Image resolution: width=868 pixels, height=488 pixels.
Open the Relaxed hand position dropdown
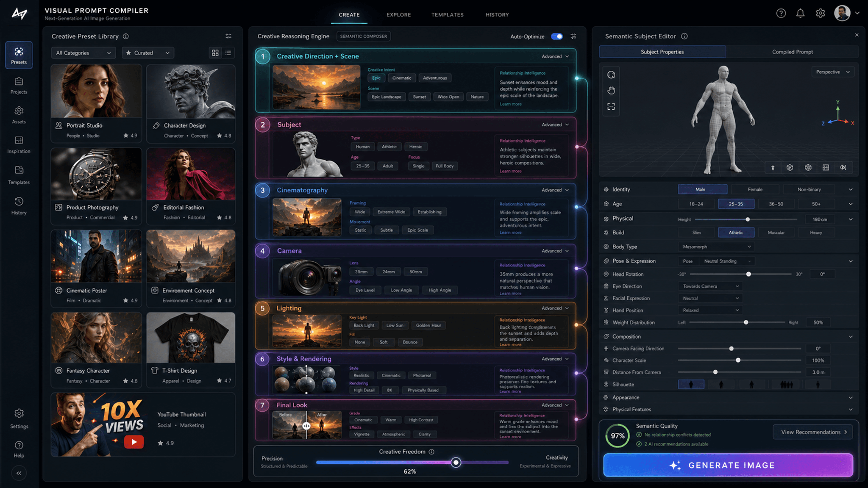click(x=710, y=311)
